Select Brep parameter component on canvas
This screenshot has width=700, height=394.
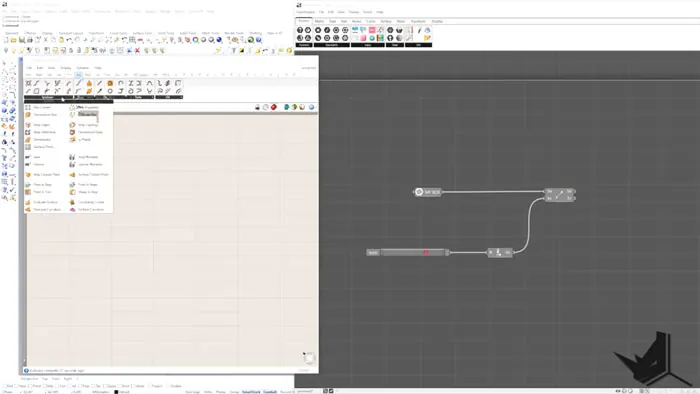coord(428,192)
